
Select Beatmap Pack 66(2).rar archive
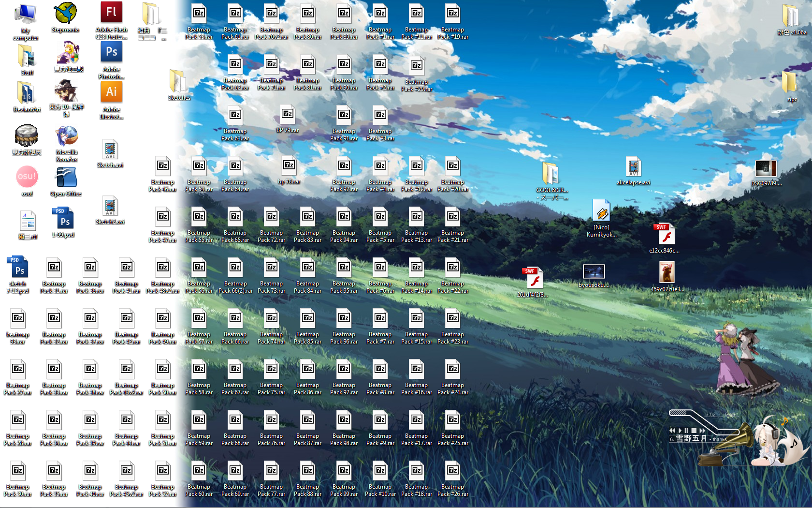(x=235, y=276)
